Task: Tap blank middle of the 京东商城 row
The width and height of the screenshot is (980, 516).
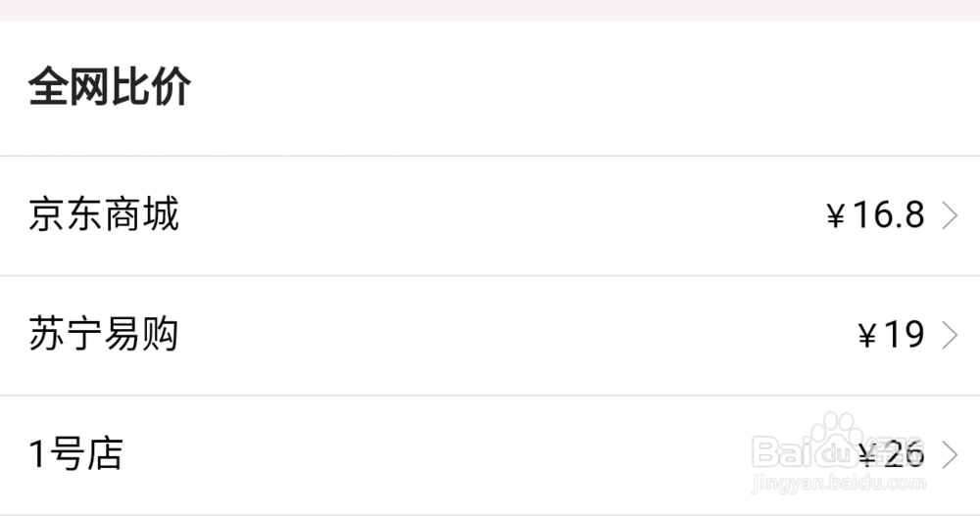Action: tap(490, 215)
